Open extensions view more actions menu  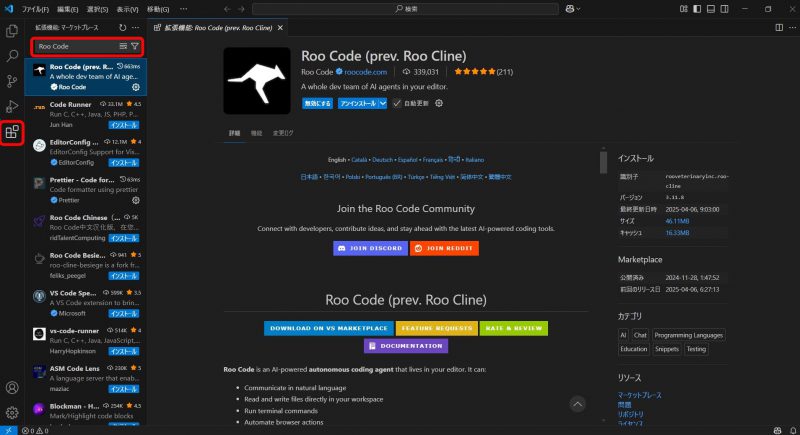135,28
